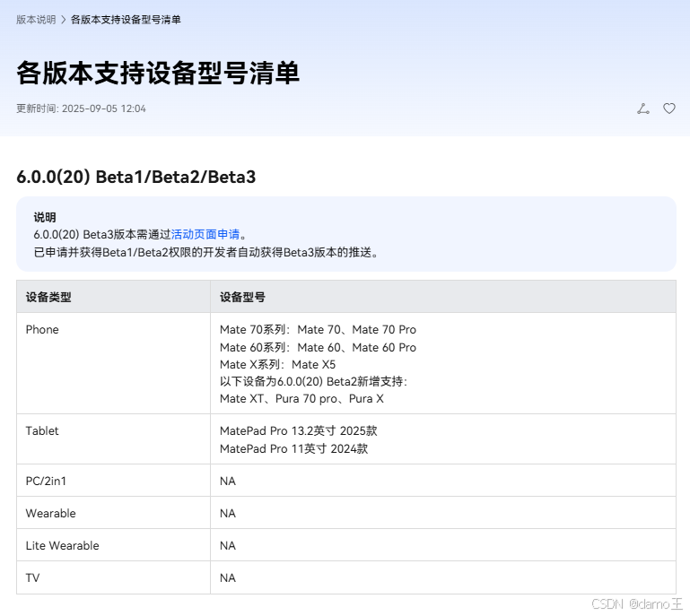Click the TV device type cell
Screen dimensions: 690x616
pyautogui.click(x=113, y=577)
